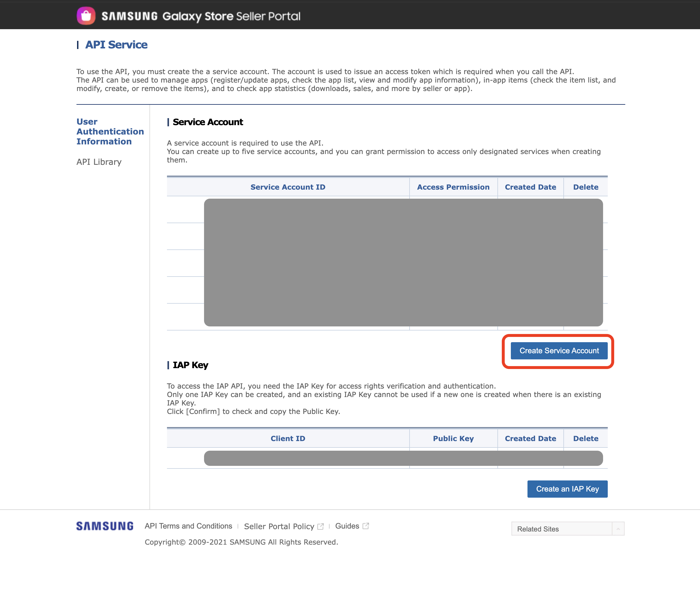Click the Access Permission column header
Image resolution: width=700 pixels, height=598 pixels.
coord(453,187)
